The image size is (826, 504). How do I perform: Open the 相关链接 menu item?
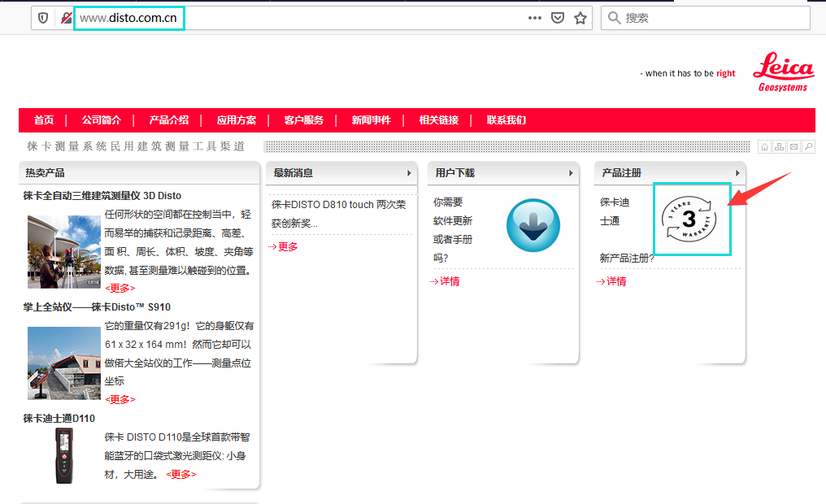(439, 120)
